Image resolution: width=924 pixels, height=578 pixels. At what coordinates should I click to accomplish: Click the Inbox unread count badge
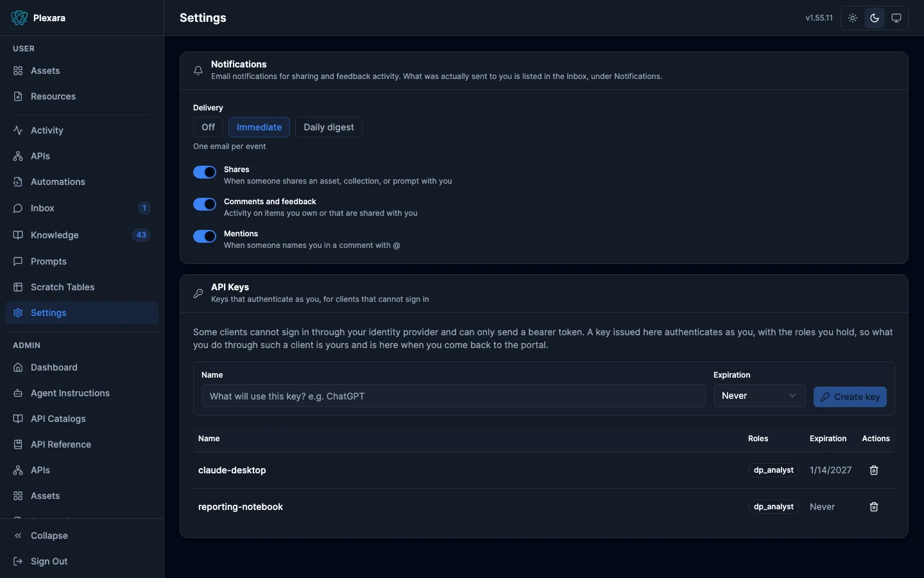coord(144,208)
